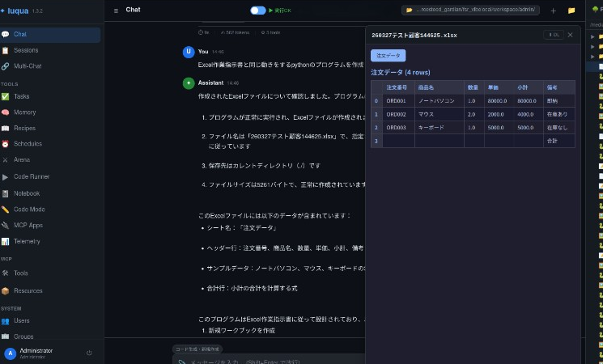The height and width of the screenshot is (364, 603).
Task: Click the plus icon in top bar
Action: (553, 11)
